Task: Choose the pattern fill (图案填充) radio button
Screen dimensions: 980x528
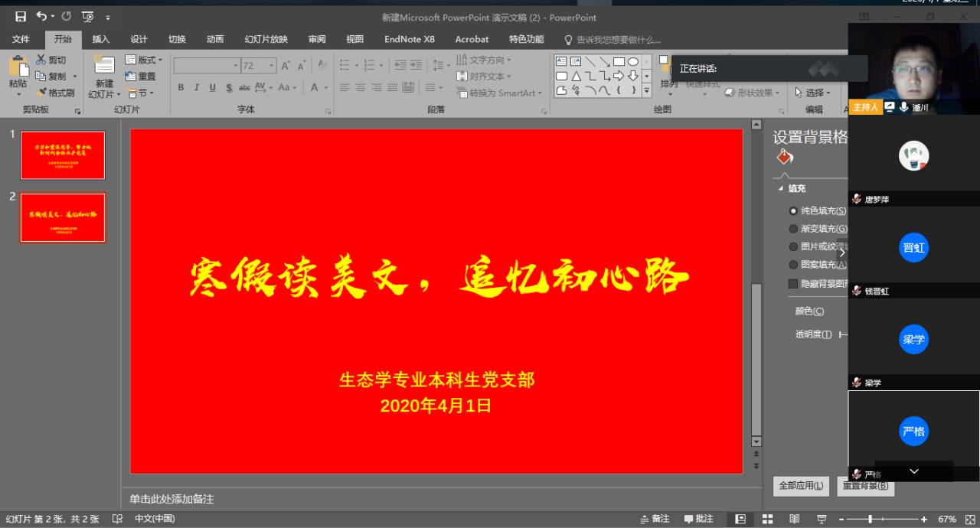Action: coord(793,265)
